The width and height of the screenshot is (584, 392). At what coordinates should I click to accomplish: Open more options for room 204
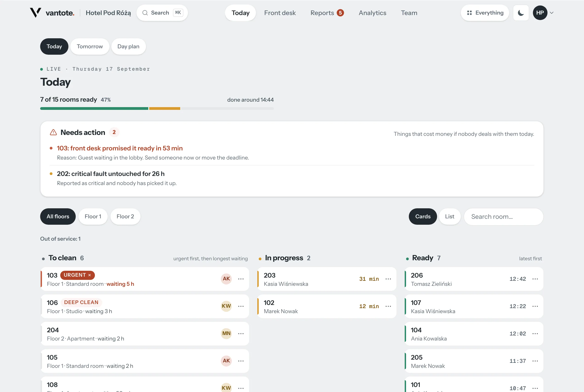pyautogui.click(x=241, y=334)
